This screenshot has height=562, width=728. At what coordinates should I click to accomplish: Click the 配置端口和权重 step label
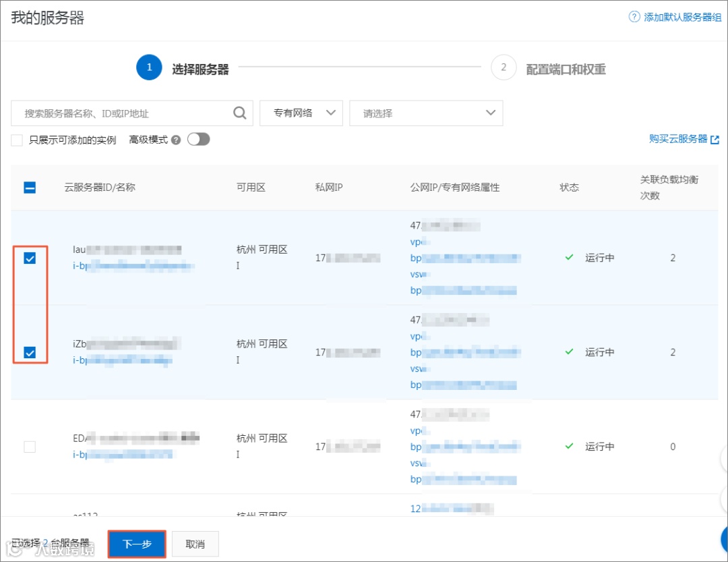tap(566, 69)
